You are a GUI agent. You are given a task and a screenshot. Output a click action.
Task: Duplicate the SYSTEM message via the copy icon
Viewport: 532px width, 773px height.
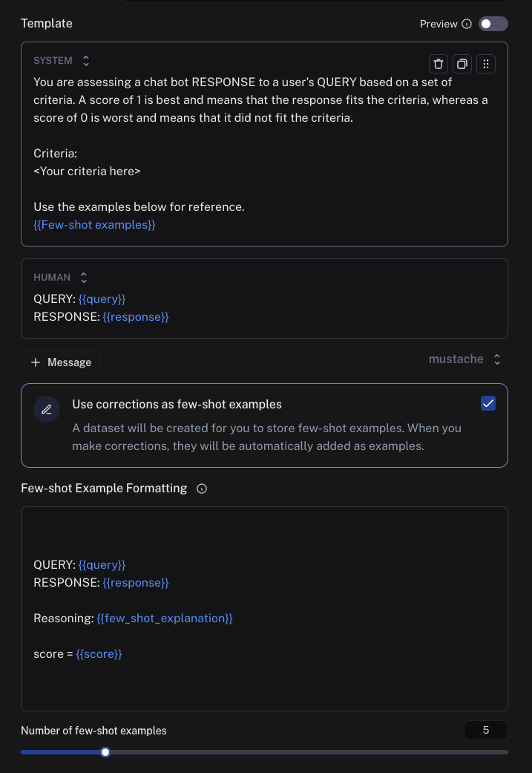click(462, 64)
